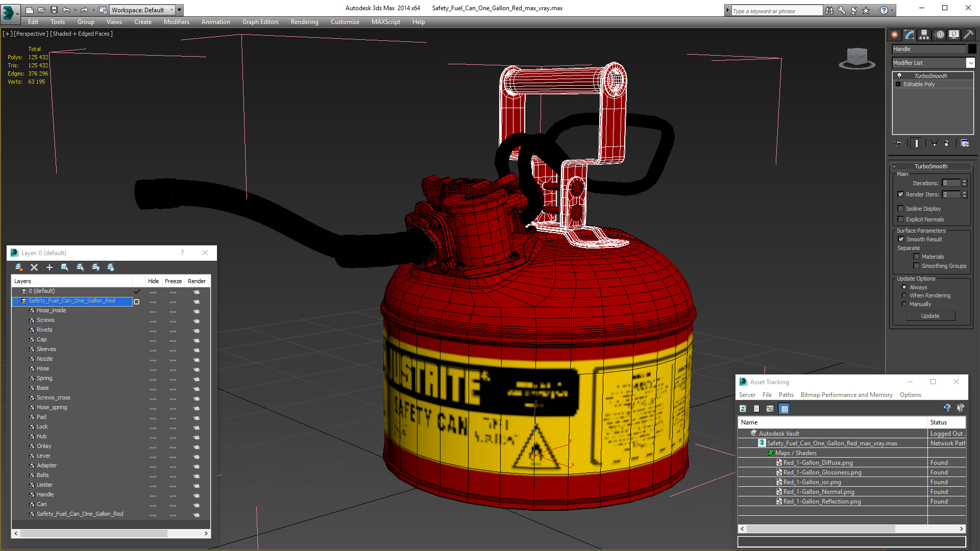This screenshot has width=980, height=551.
Task: Click the Pin Stack icon
Action: point(899,143)
